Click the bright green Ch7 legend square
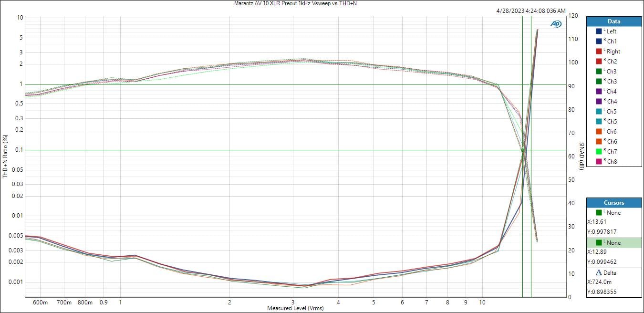 click(x=599, y=152)
